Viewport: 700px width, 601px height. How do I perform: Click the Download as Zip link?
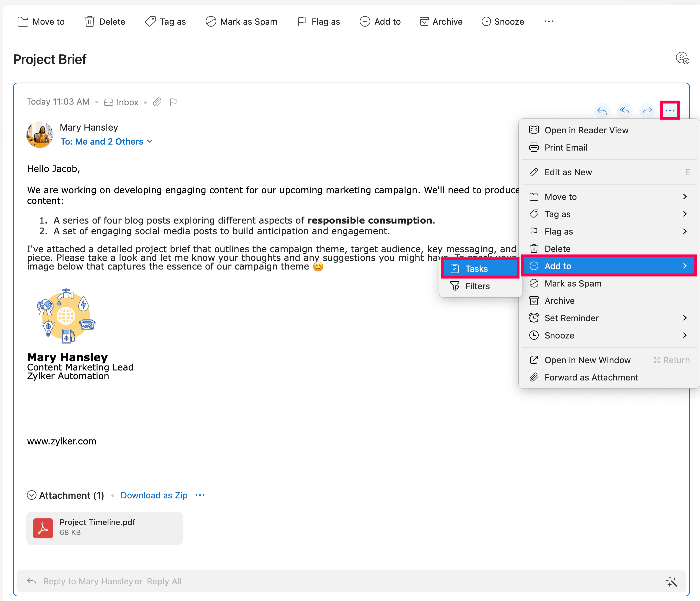154,495
